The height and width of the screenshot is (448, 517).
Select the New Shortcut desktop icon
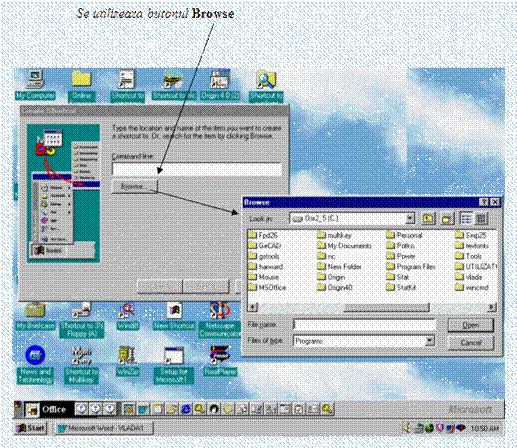(174, 317)
